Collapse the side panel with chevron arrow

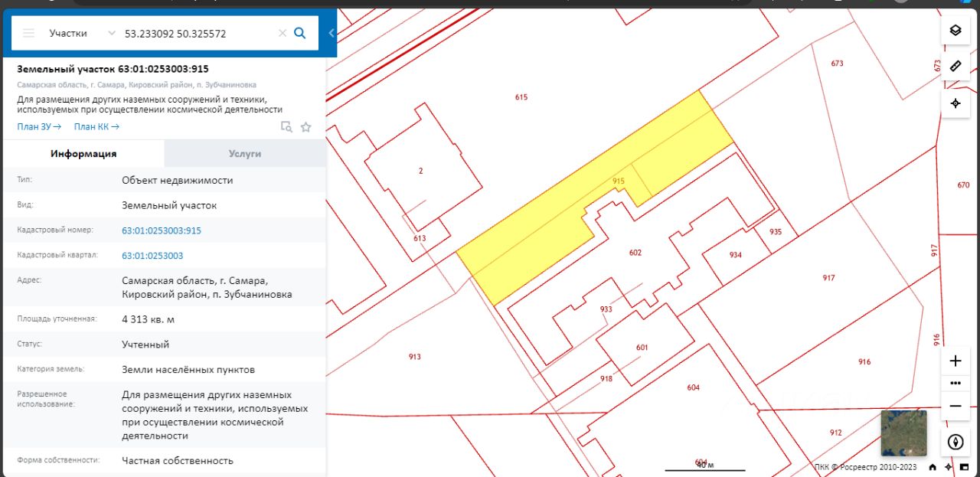tap(332, 33)
